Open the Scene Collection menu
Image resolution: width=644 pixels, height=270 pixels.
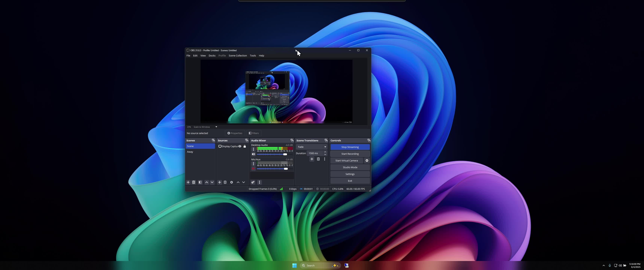[238, 56]
